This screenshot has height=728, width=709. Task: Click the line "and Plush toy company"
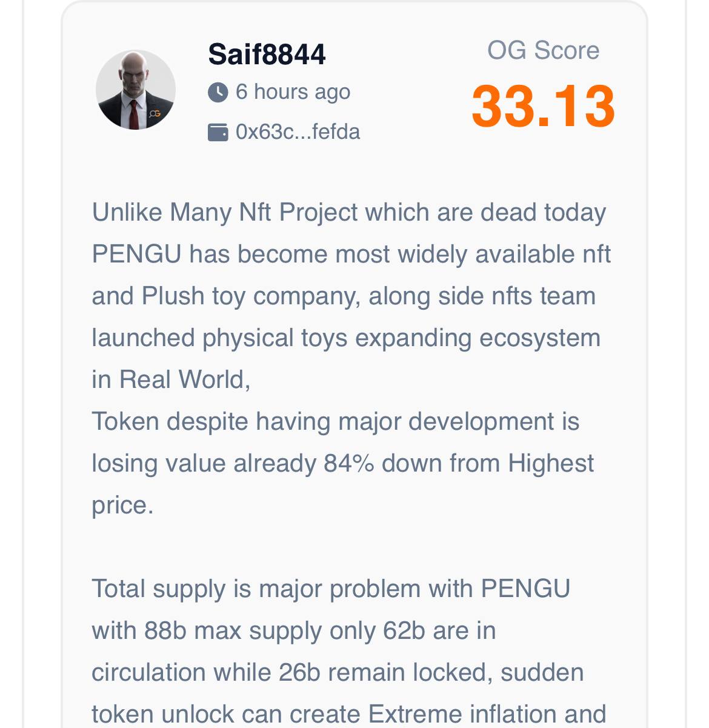[x=344, y=296]
